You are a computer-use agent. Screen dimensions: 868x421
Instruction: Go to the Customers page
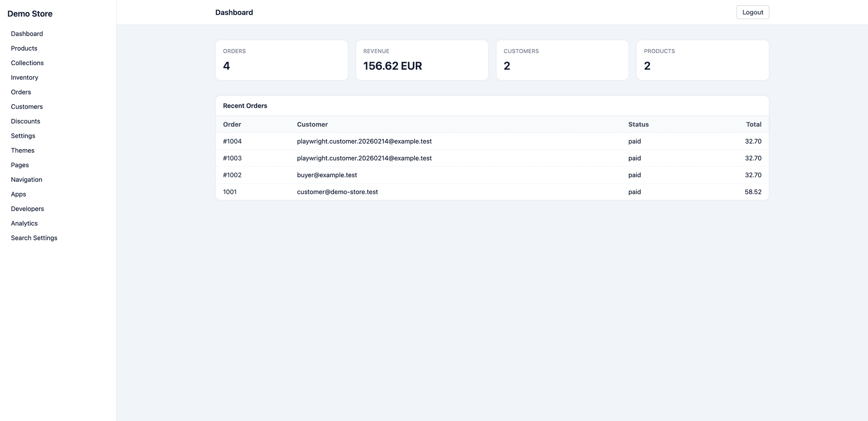(x=27, y=106)
